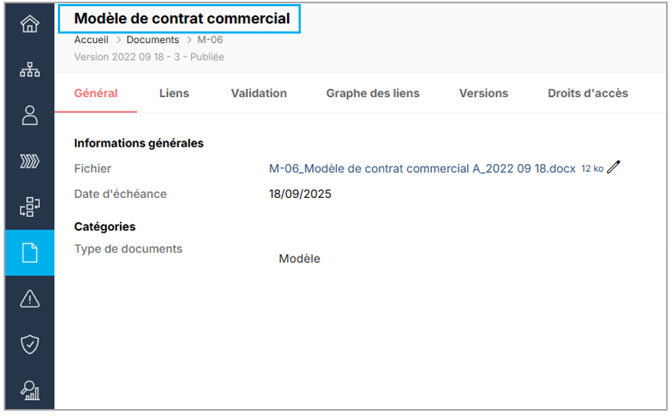Viewport: 672px width, 416px height.
Task: Show the Graphe des liens tab
Action: pyautogui.click(x=372, y=93)
